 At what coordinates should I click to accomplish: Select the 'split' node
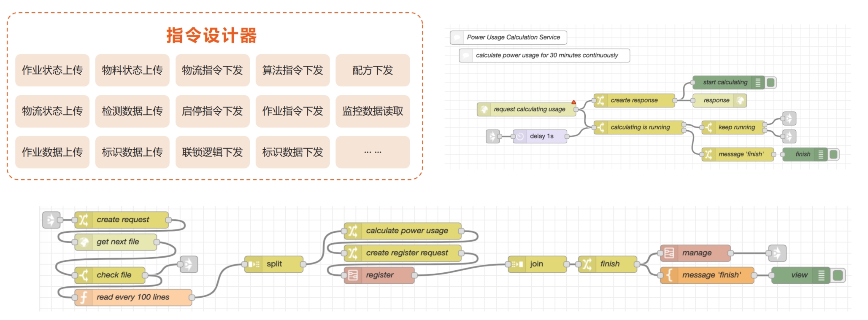click(274, 264)
